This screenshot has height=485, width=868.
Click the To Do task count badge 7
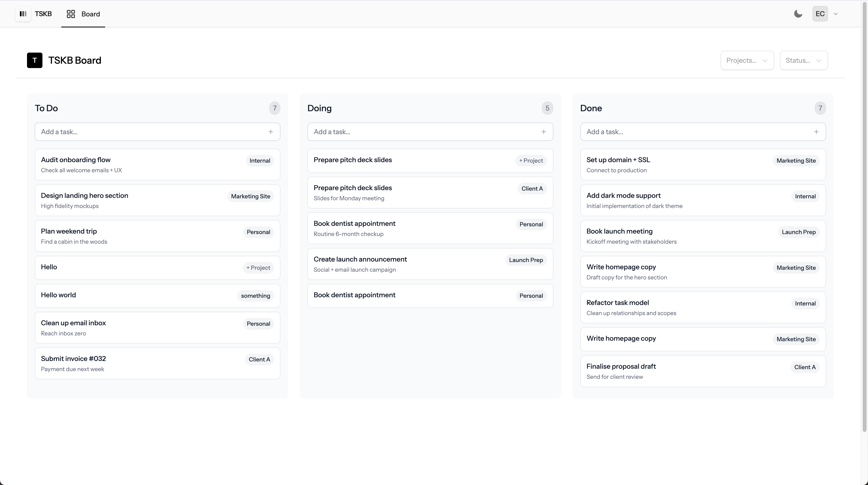[x=275, y=108]
